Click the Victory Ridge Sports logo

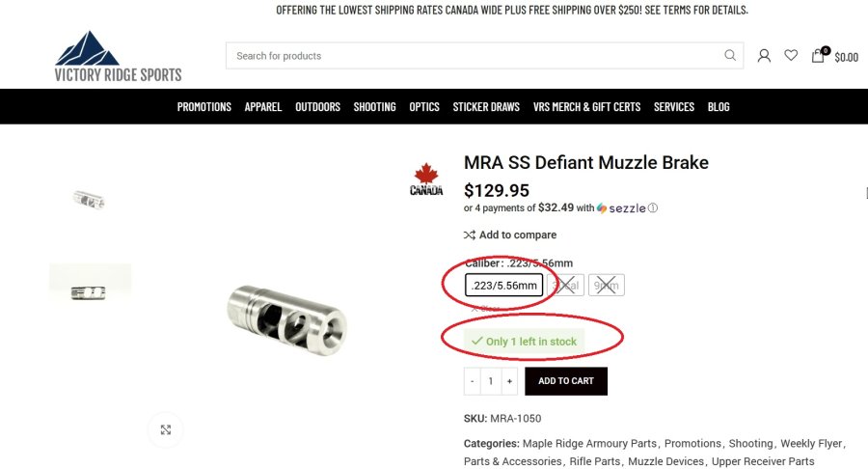[118, 56]
